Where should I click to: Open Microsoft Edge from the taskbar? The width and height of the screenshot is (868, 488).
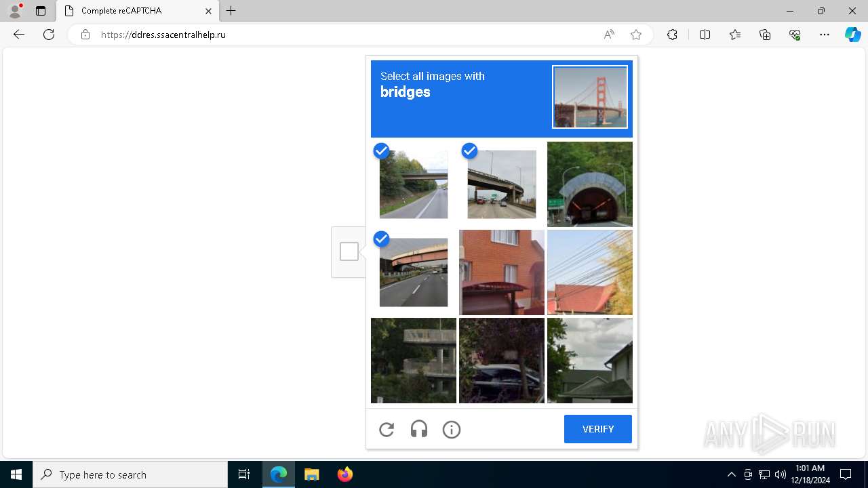[x=279, y=474]
